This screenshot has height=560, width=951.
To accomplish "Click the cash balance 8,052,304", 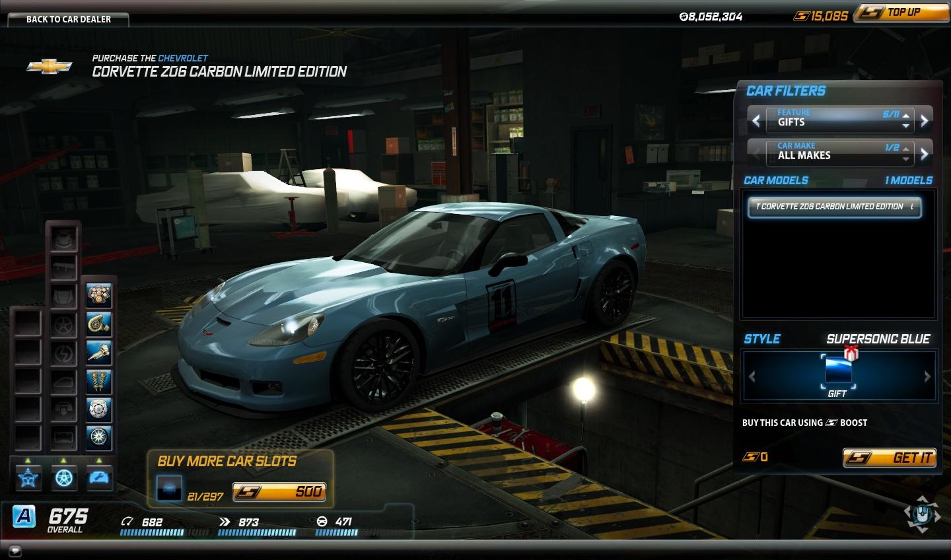I will coord(711,17).
